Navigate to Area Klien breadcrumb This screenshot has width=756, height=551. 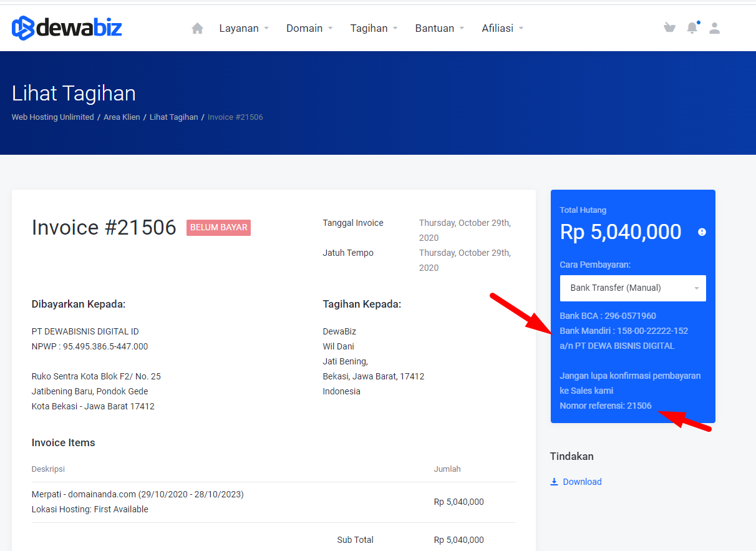[122, 117]
